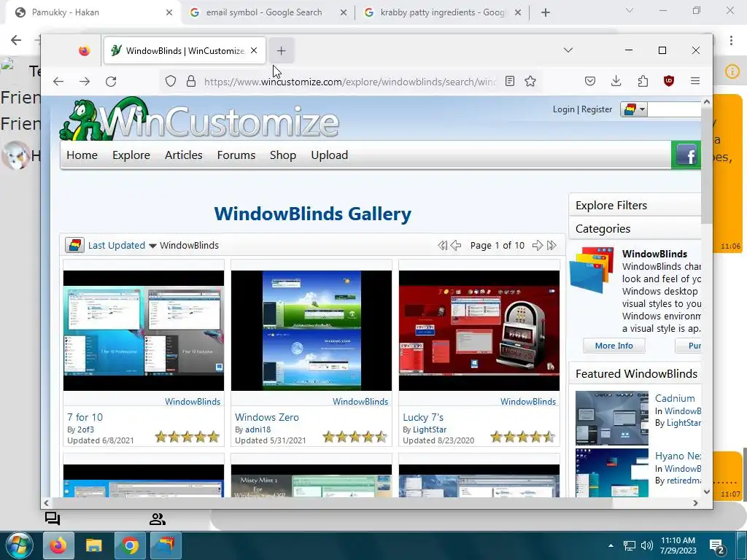
Task: List all Firefox tabs chevron
Action: [568, 50]
